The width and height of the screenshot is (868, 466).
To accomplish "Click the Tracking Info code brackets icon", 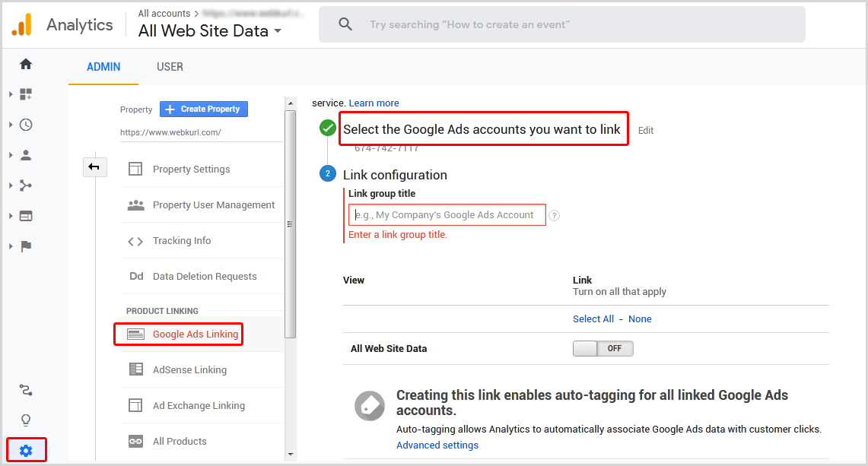I will click(x=135, y=241).
